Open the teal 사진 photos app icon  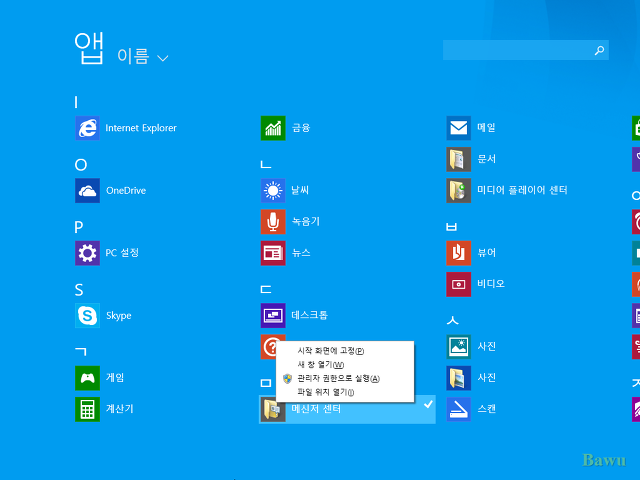coord(459,347)
